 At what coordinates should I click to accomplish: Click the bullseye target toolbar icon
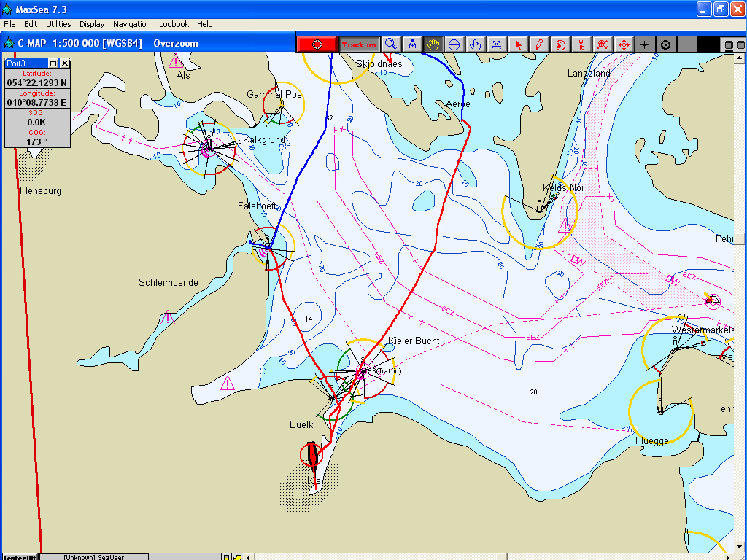[665, 44]
